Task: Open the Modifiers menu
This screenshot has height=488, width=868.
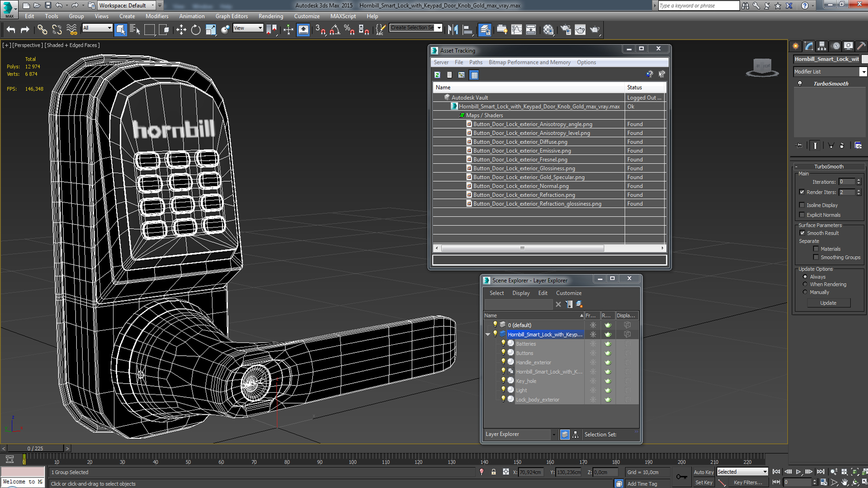Action: pos(157,16)
